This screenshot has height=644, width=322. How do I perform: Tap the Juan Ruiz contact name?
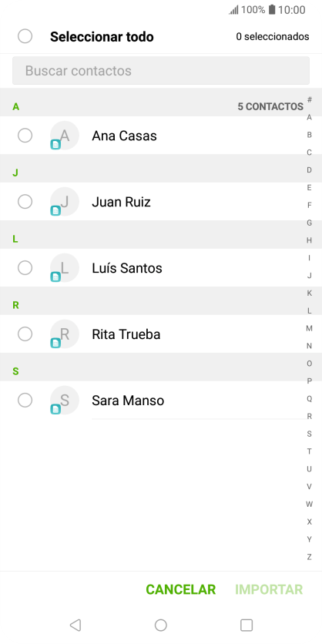pos(121,202)
